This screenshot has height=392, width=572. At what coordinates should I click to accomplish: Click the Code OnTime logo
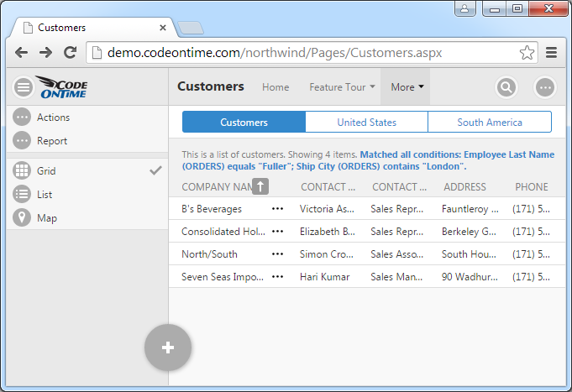[x=62, y=87]
